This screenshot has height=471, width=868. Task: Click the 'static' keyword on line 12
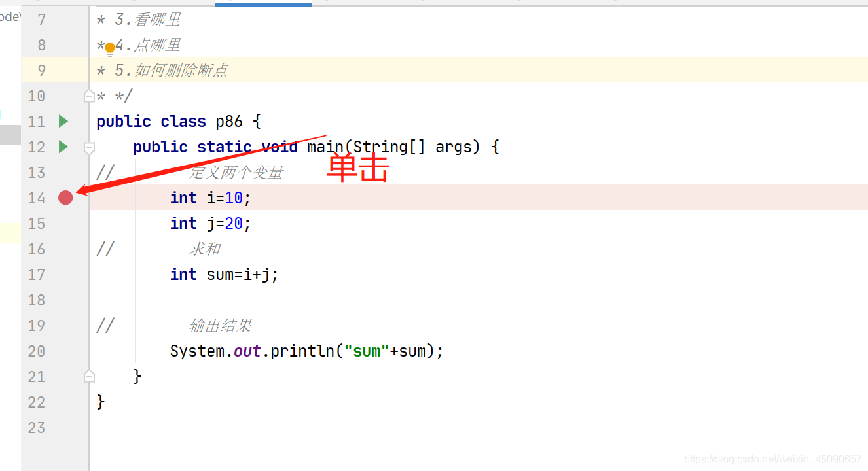(225, 147)
